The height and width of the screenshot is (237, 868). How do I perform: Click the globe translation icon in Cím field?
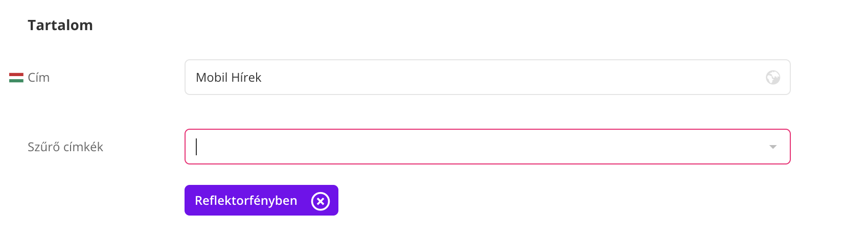(772, 78)
